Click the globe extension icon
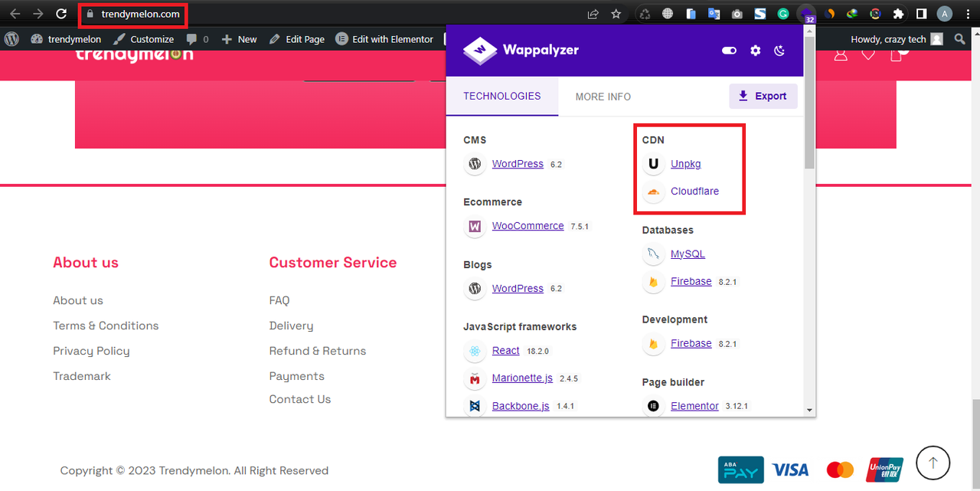 668,14
